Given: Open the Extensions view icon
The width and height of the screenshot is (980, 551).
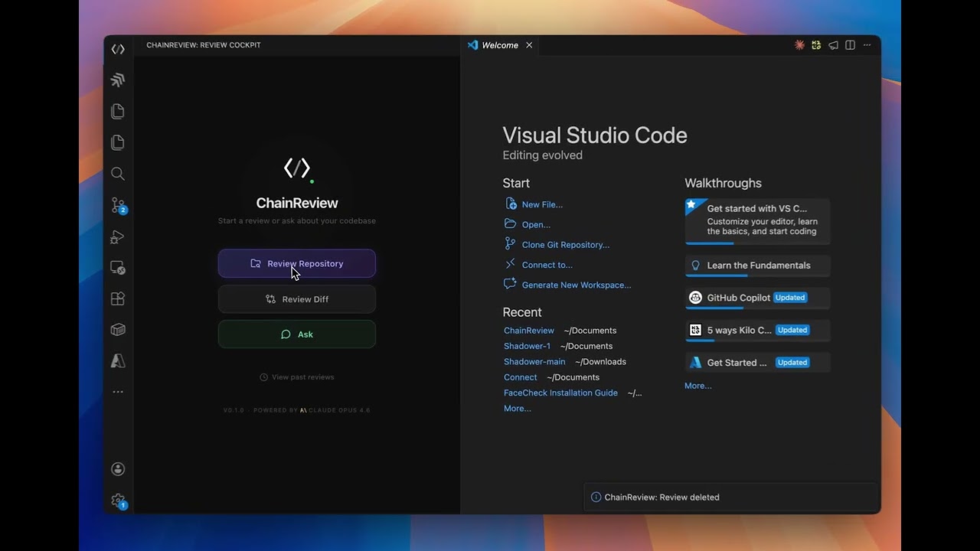Looking at the screenshot, I should [x=118, y=298].
